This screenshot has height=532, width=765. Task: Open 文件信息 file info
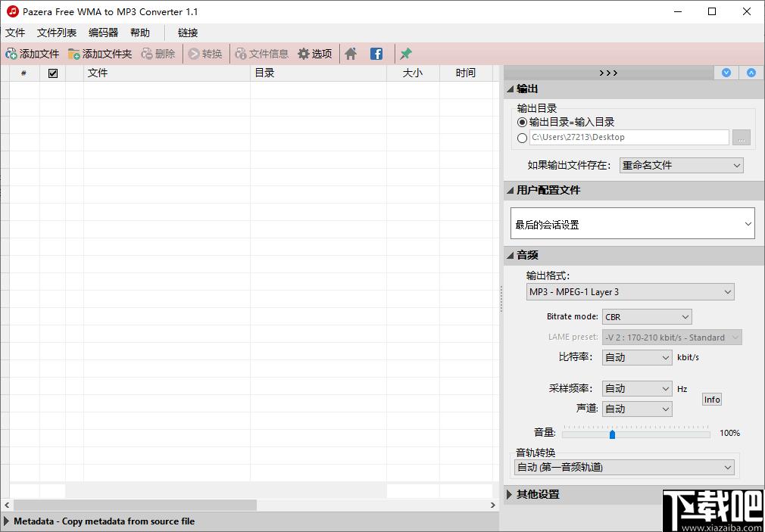click(x=261, y=54)
